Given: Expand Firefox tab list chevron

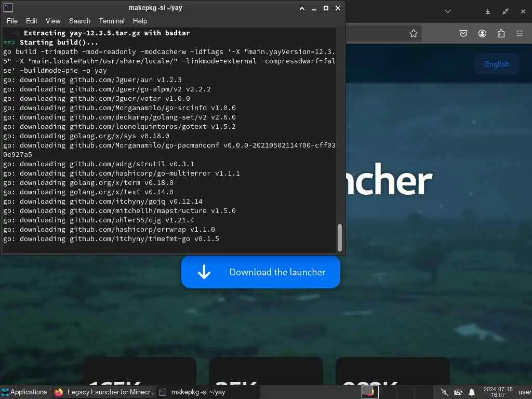Looking at the screenshot, I should click(x=448, y=11).
